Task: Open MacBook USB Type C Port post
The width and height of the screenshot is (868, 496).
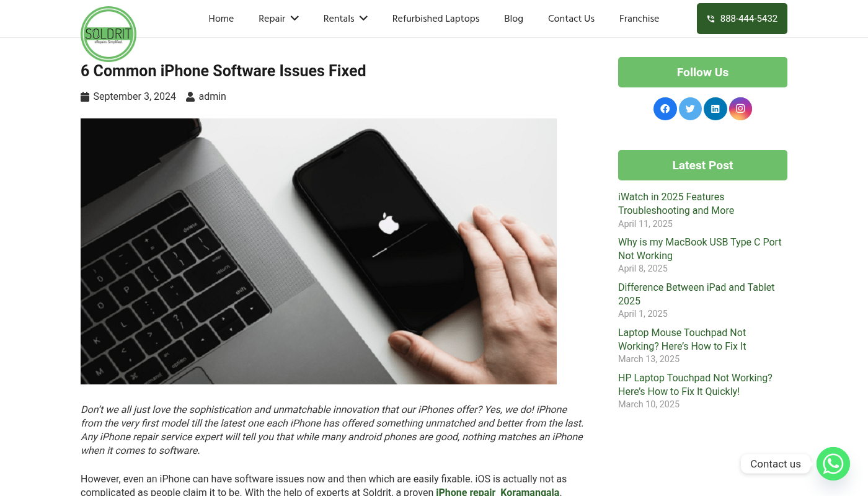Action: (x=699, y=249)
